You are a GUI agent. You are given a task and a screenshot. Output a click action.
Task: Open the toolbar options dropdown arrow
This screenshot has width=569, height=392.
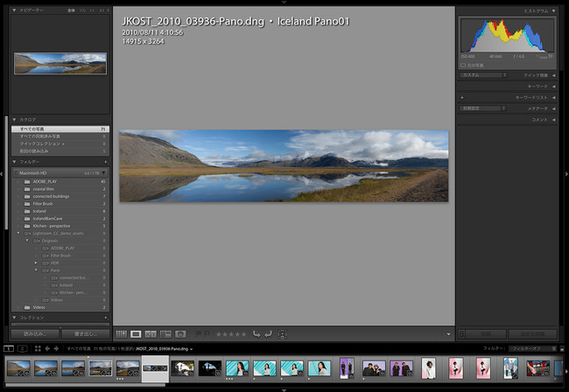(x=448, y=334)
